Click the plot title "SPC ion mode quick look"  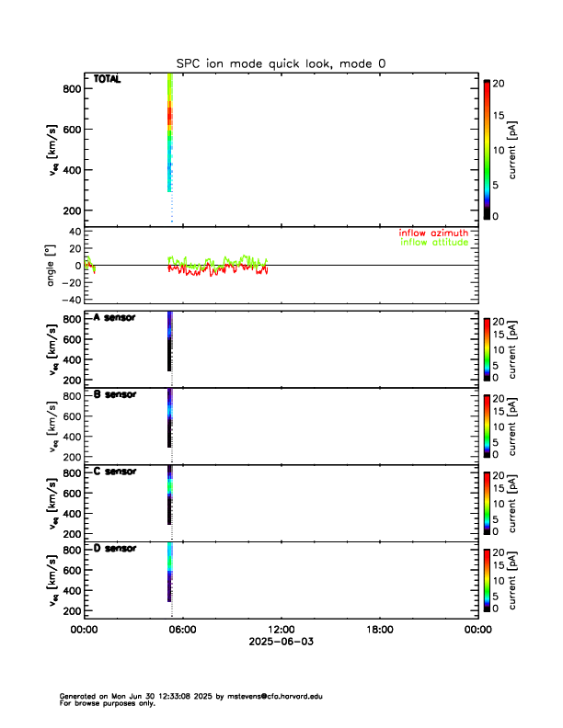coord(281,63)
